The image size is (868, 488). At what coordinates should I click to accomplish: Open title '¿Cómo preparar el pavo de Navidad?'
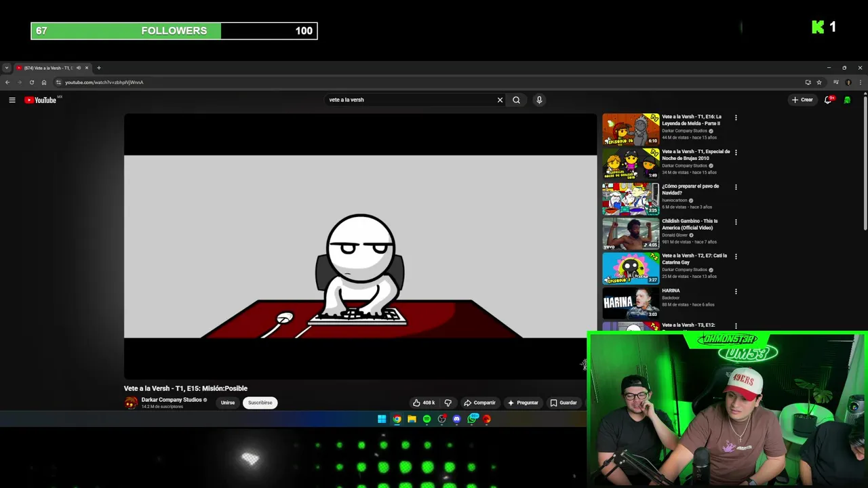pos(690,190)
